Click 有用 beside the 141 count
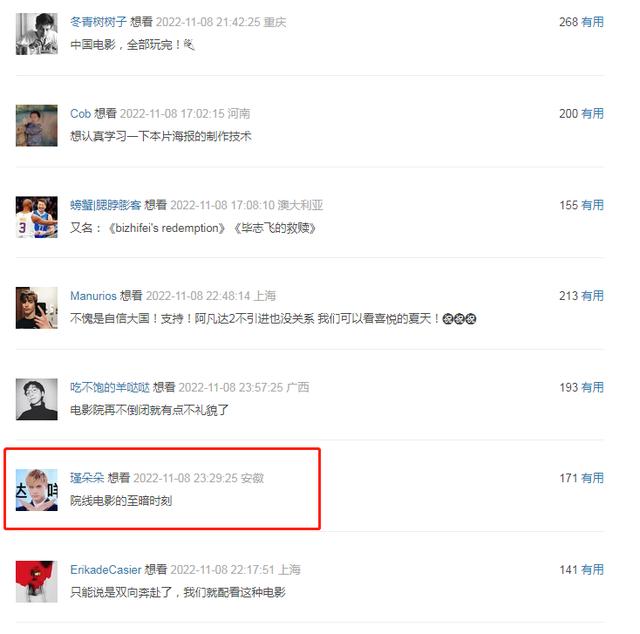This screenshot has height=634, width=640. click(592, 569)
